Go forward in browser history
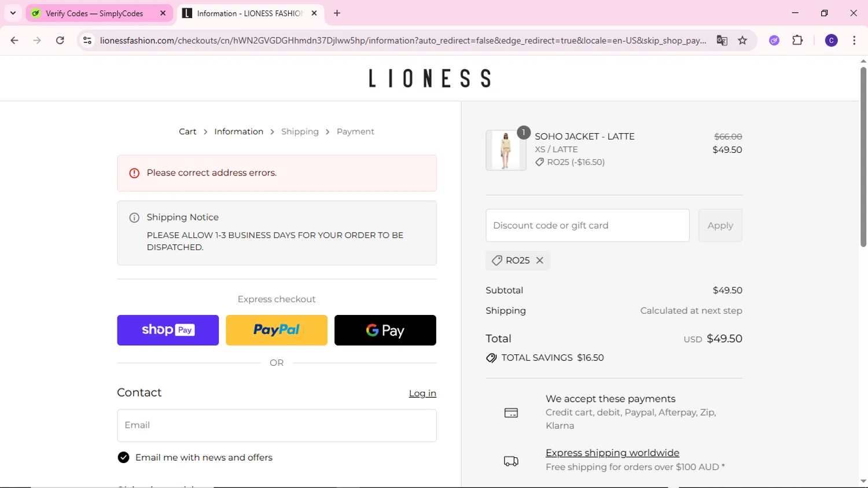Image resolution: width=868 pixels, height=488 pixels. (x=37, y=41)
